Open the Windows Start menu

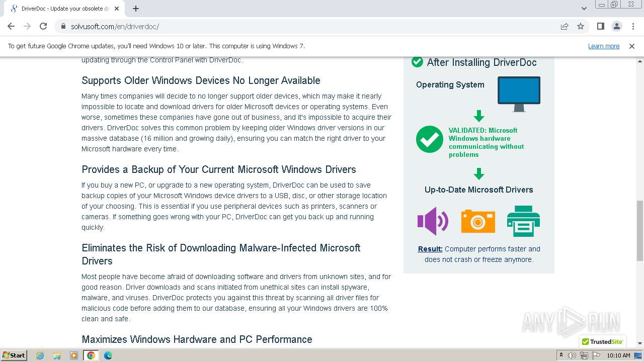point(14,355)
